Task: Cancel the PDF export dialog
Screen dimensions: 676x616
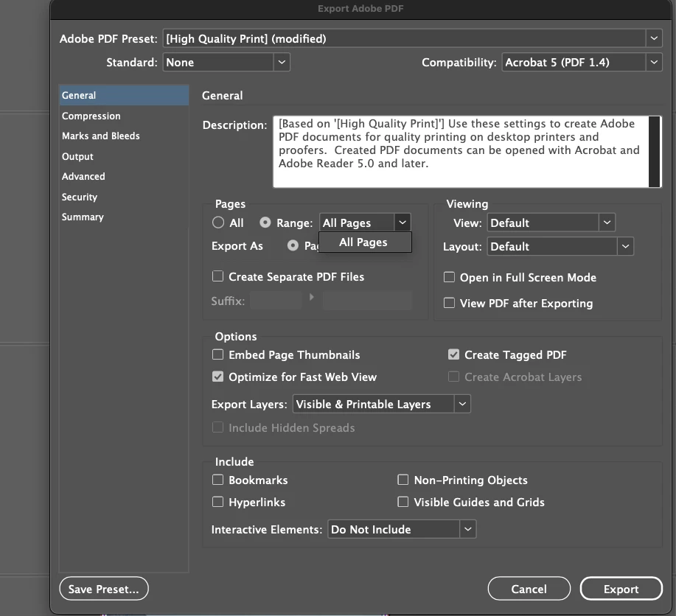Action: pyautogui.click(x=529, y=589)
